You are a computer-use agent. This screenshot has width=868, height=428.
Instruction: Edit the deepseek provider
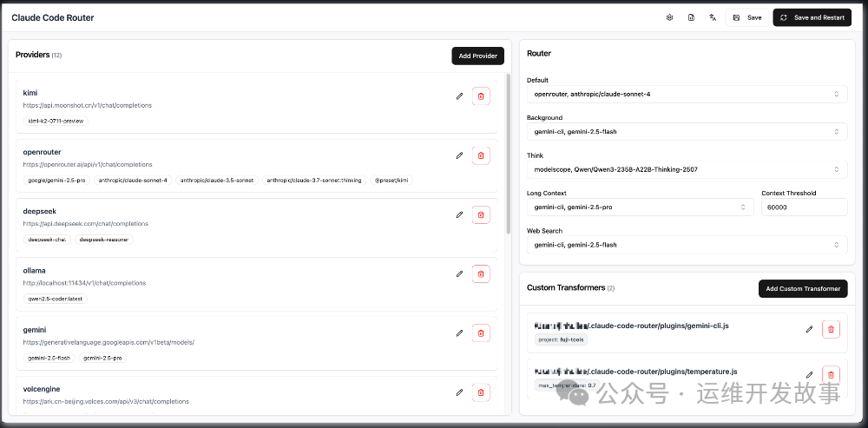(459, 214)
